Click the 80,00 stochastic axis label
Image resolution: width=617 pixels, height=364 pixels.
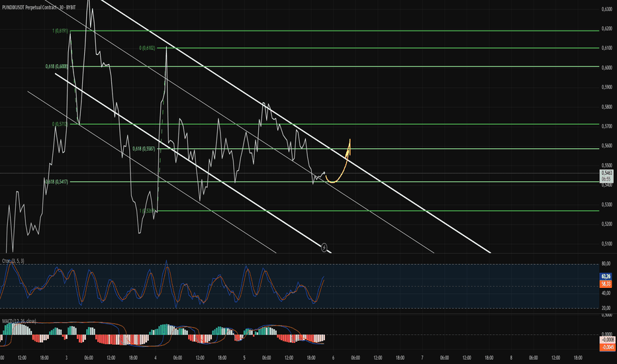point(606,264)
